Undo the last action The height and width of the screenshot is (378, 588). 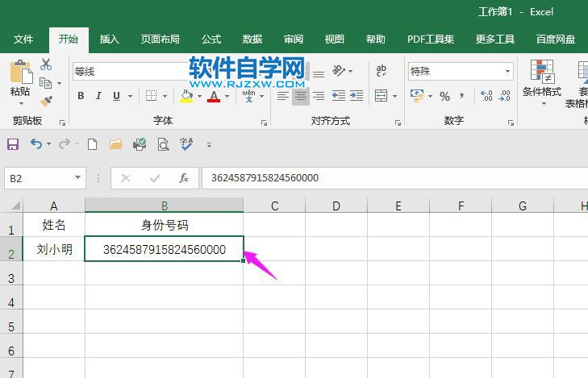[36, 143]
